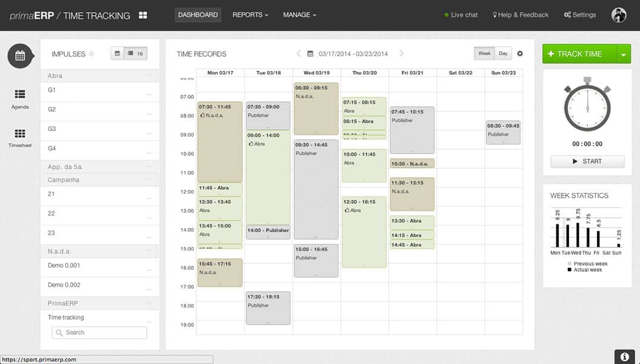Open the Timesheet view
Viewport: 640px width, 364px height.
pos(20,138)
